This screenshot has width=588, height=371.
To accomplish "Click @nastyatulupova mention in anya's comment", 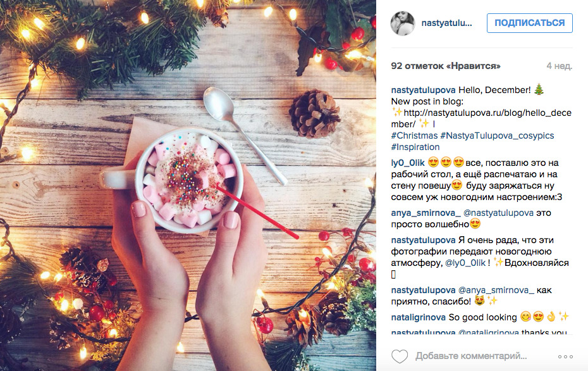I will point(498,213).
